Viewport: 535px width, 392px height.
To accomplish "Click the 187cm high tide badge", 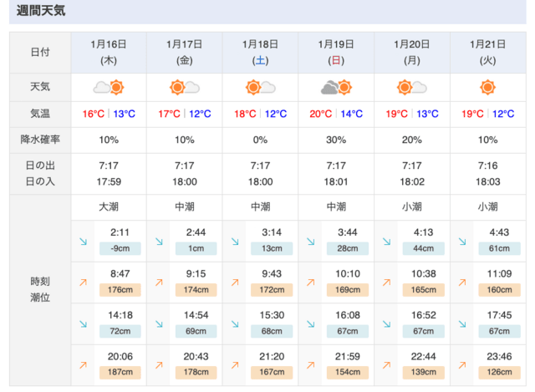I will coord(120,372).
